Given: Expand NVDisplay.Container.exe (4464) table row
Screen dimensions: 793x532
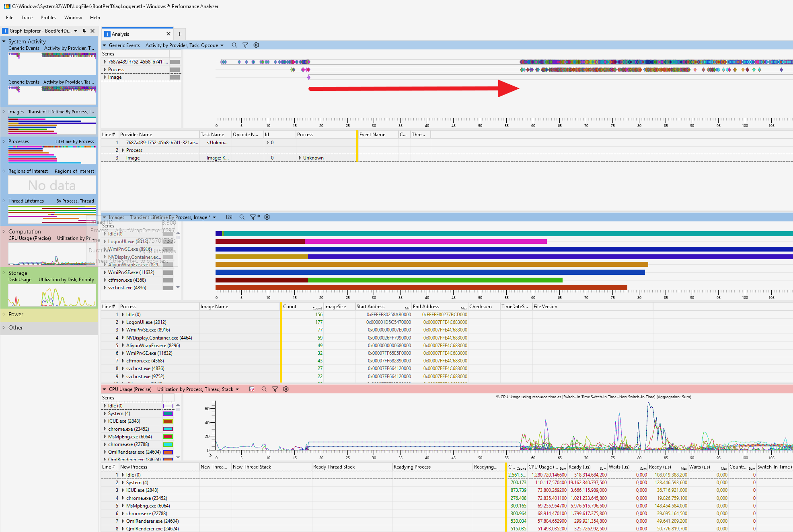Looking at the screenshot, I should click(x=123, y=338).
